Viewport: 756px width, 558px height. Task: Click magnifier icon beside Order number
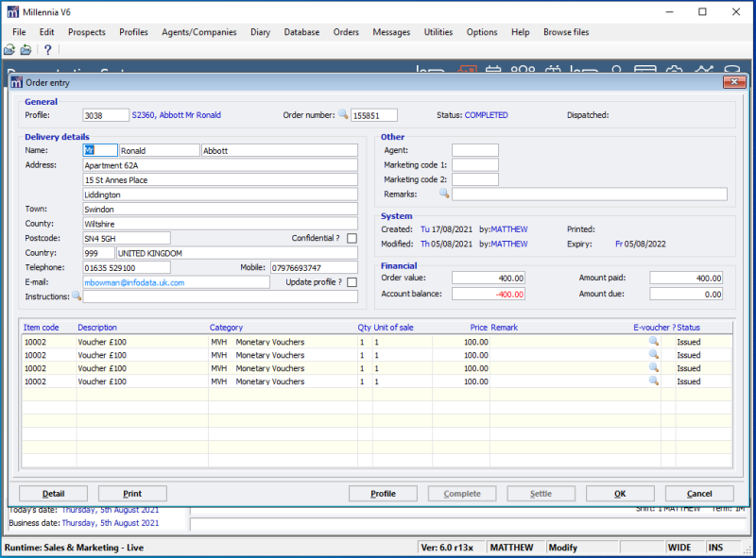(x=343, y=115)
